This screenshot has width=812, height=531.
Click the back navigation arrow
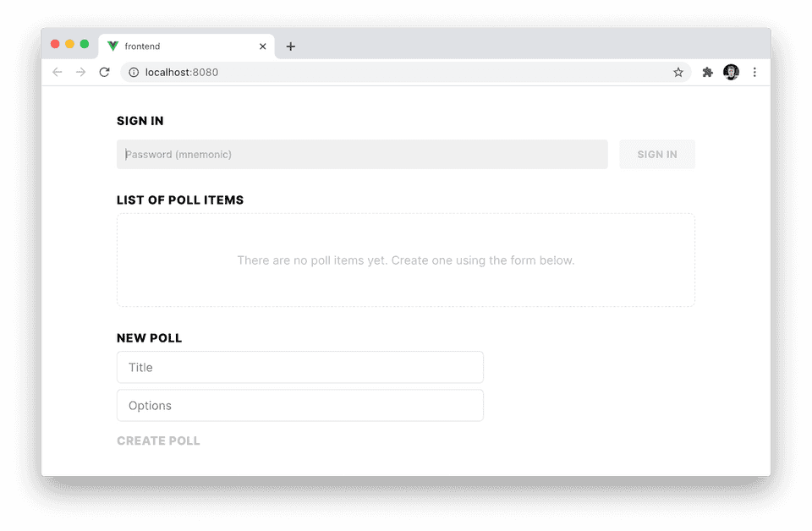(x=57, y=72)
